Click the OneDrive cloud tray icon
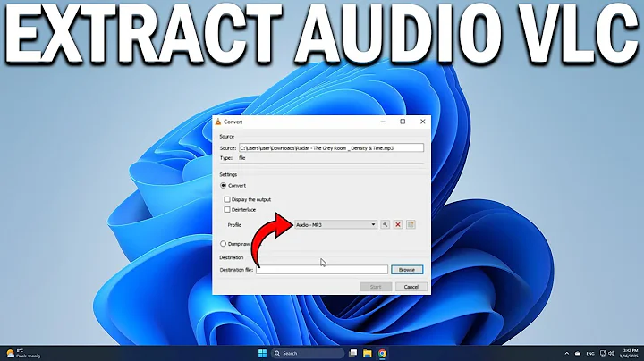This screenshot has width=644, height=361. coord(578,353)
